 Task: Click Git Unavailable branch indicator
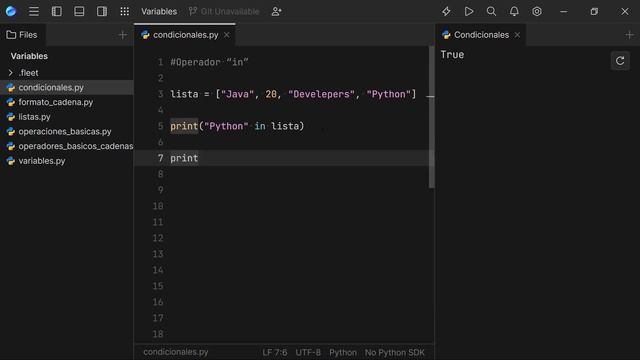tap(224, 11)
